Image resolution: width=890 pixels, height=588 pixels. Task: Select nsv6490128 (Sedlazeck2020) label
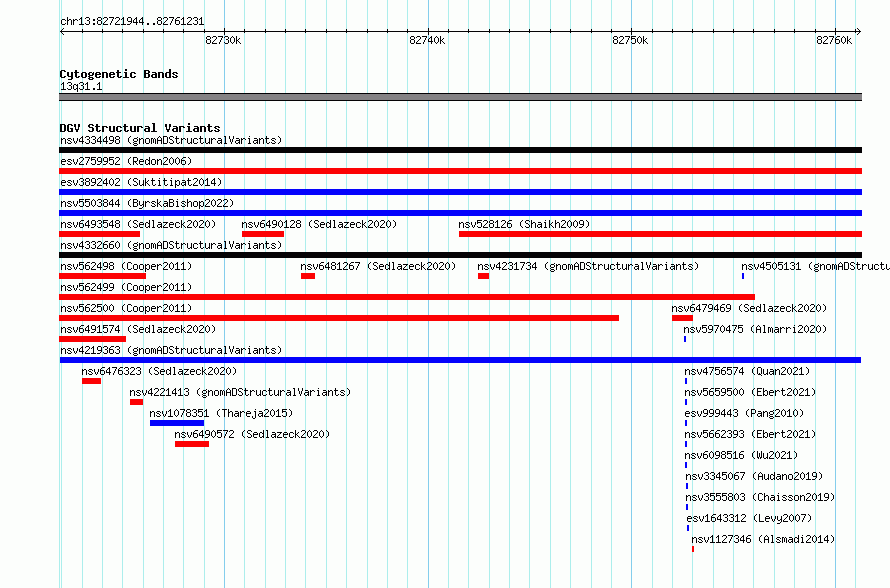click(x=319, y=224)
